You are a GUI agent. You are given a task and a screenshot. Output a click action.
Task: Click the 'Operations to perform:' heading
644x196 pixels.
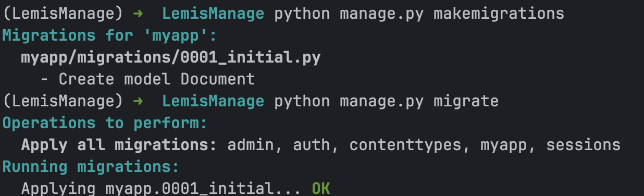[105, 123]
